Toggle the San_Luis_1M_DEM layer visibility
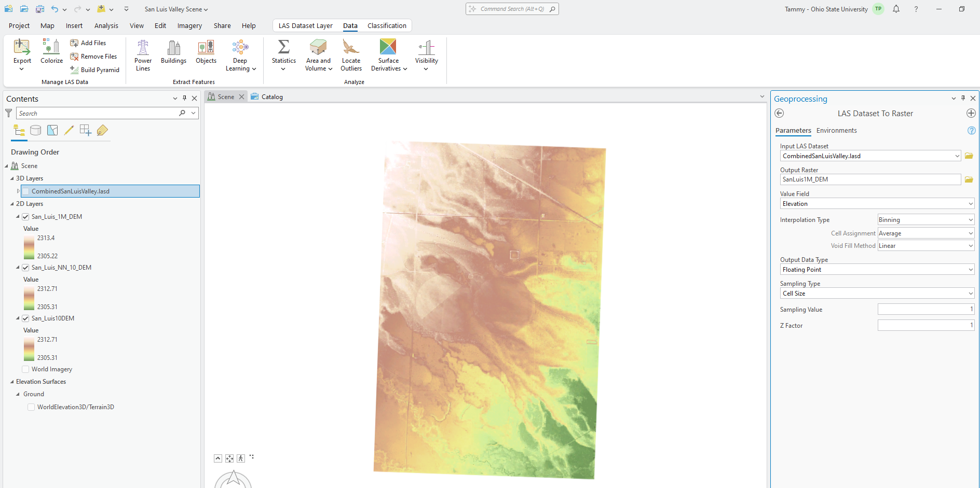 point(25,217)
